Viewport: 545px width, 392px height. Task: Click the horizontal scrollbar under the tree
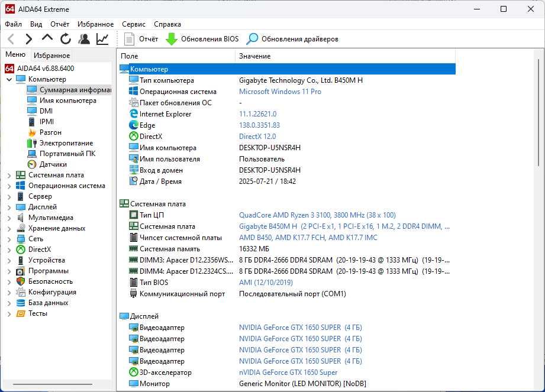point(53,384)
